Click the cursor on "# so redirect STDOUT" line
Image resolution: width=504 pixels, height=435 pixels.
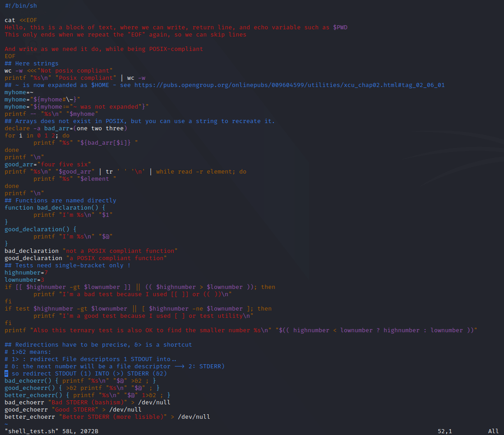(x=6, y=374)
